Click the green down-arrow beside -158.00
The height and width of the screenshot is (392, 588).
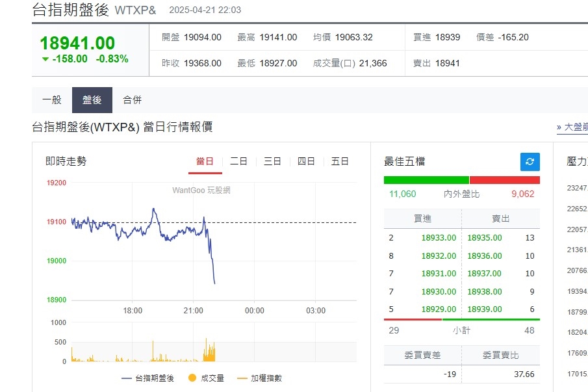click(45, 59)
